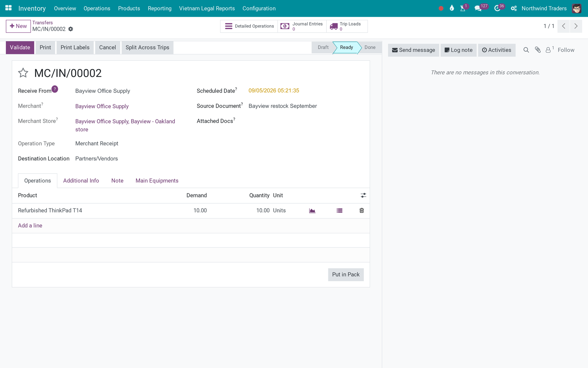Select the Draft status stage
588x368 pixels.
pos(323,48)
